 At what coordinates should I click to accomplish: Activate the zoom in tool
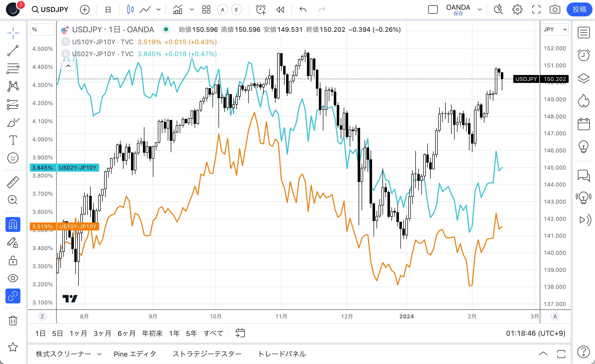click(13, 200)
